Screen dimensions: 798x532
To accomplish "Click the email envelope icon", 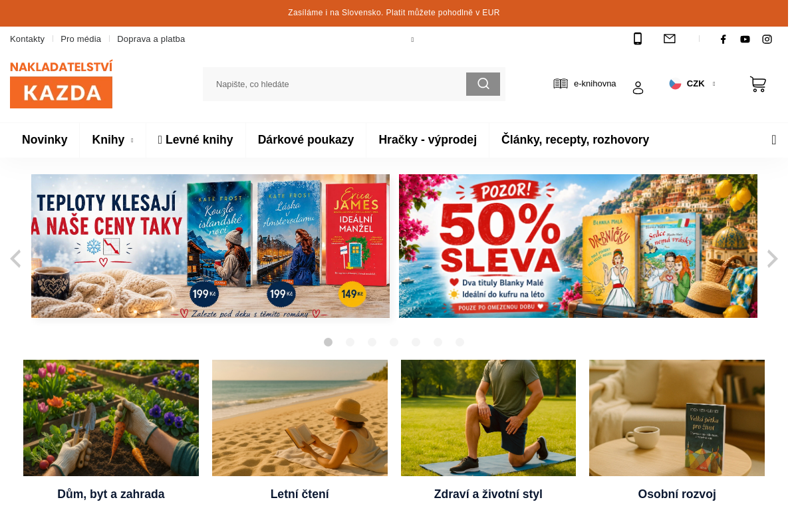I will (670, 39).
